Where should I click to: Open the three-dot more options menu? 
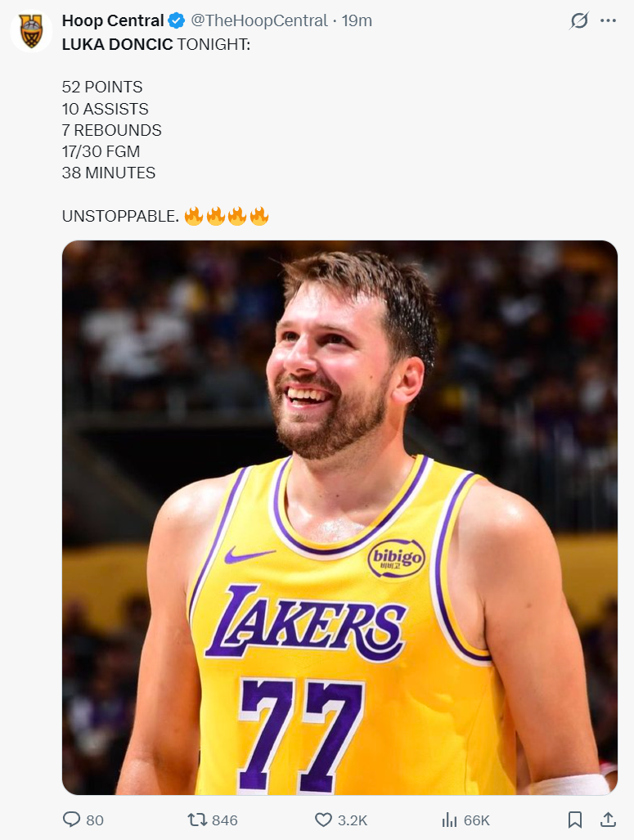point(609,21)
